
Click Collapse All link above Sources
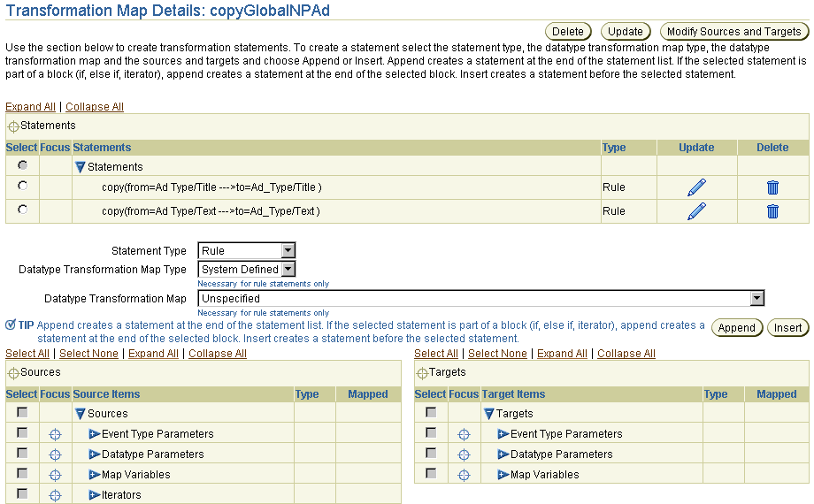[x=218, y=354]
